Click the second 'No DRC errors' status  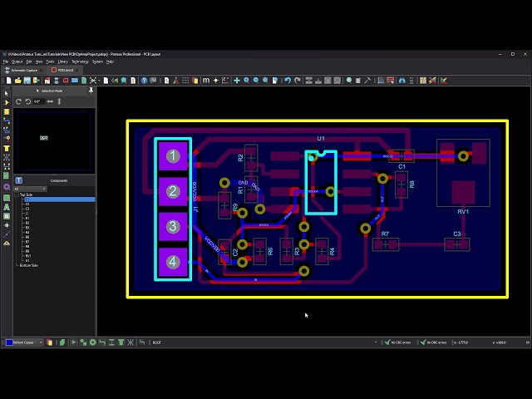coord(433,342)
